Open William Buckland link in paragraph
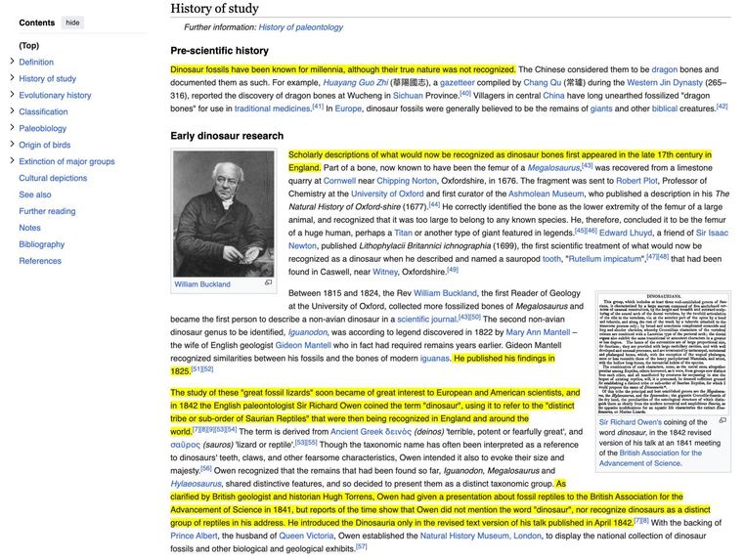The height and width of the screenshot is (560, 745). click(x=445, y=293)
